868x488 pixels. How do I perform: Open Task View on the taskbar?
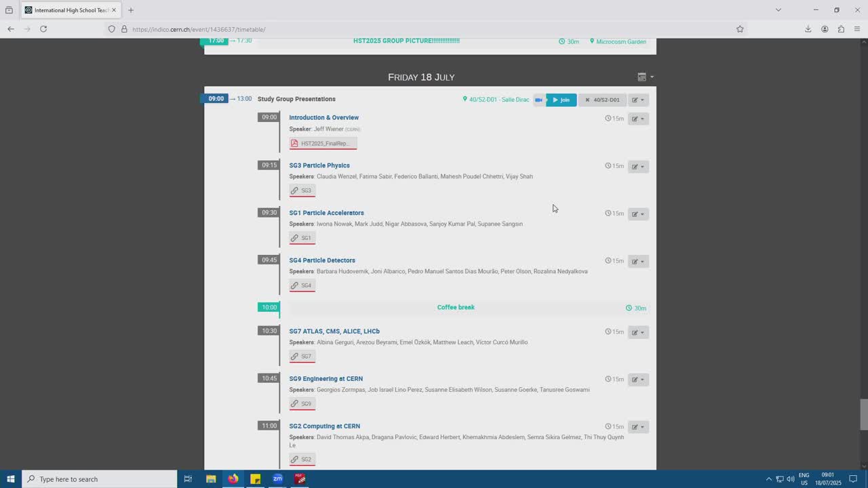(x=188, y=479)
